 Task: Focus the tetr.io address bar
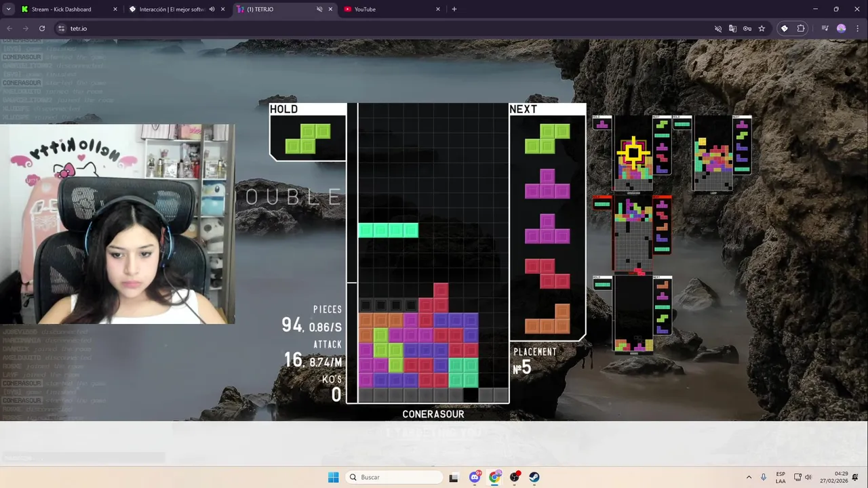(x=387, y=28)
